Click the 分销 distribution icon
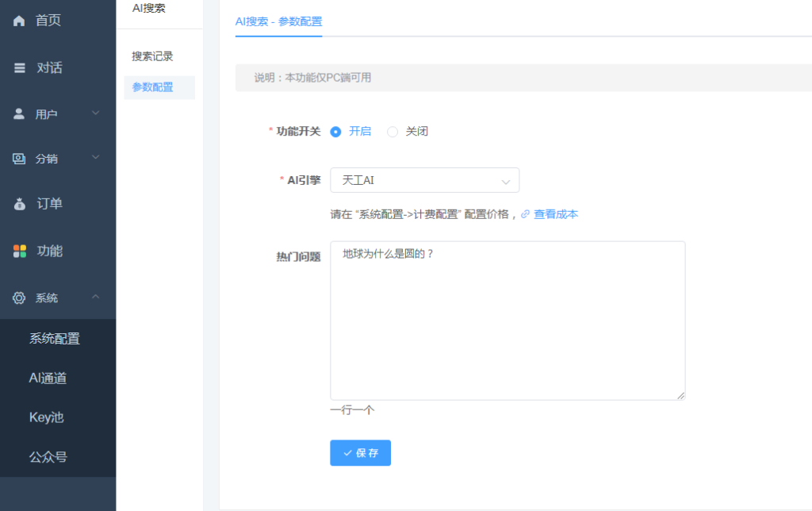The image size is (812, 511). pyautogui.click(x=18, y=158)
